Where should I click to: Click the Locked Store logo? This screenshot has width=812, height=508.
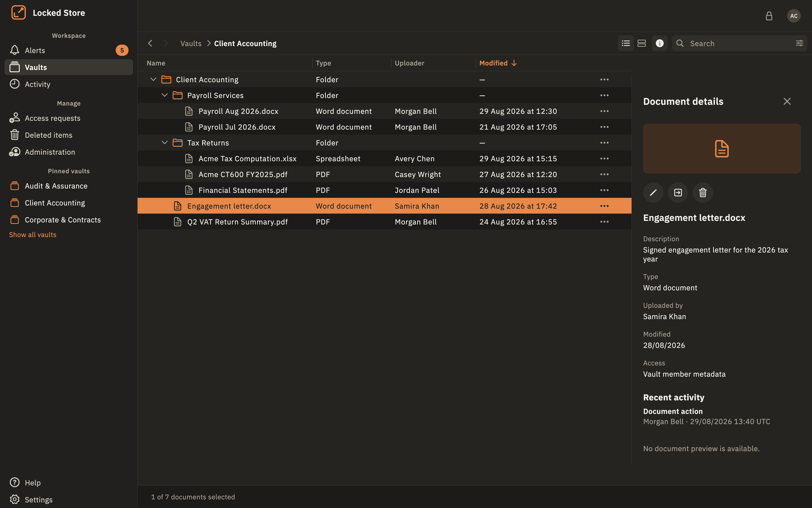[x=18, y=13]
